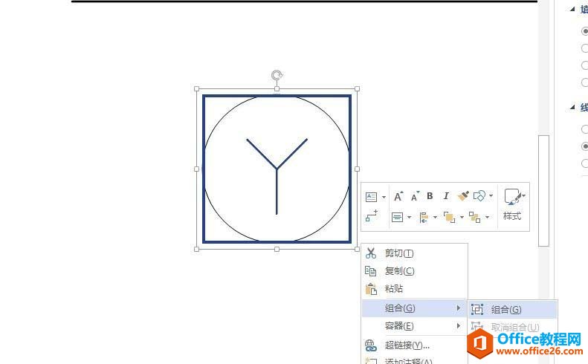The width and height of the screenshot is (588, 364).
Task: Decrease font size with the small A icon
Action: click(415, 196)
